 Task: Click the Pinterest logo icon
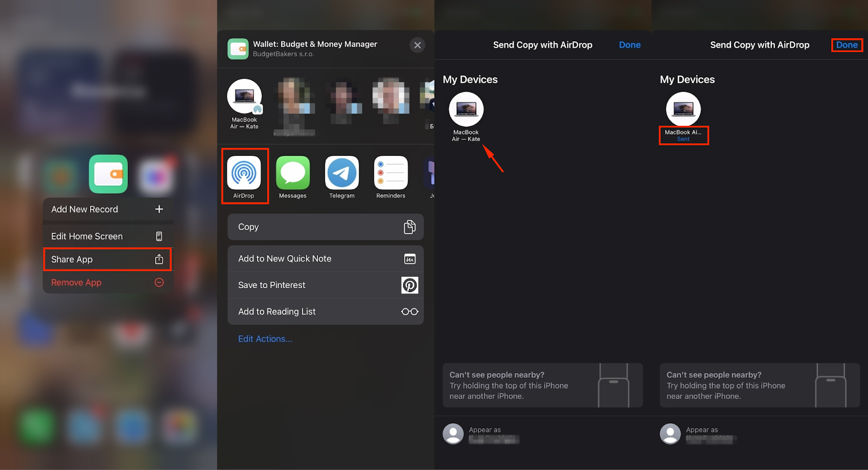point(410,285)
